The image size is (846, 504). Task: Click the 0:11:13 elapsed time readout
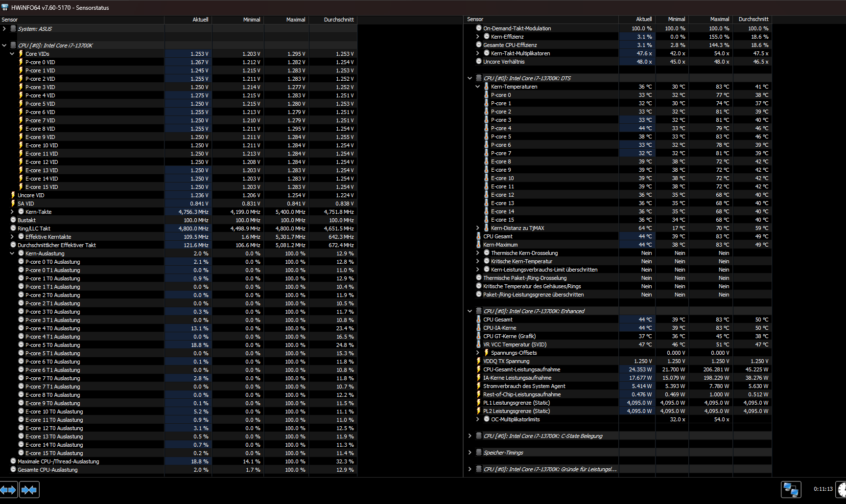click(823, 489)
